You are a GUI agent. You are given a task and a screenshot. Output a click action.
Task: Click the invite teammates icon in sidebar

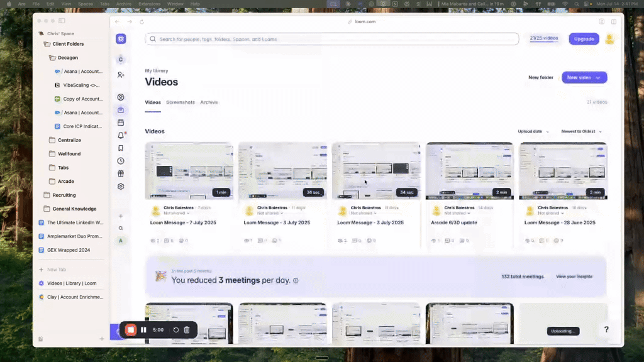[121, 75]
